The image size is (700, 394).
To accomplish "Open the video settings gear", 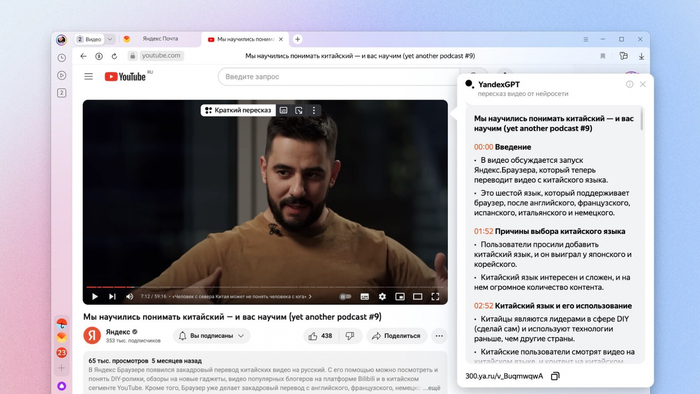I will pyautogui.click(x=382, y=296).
